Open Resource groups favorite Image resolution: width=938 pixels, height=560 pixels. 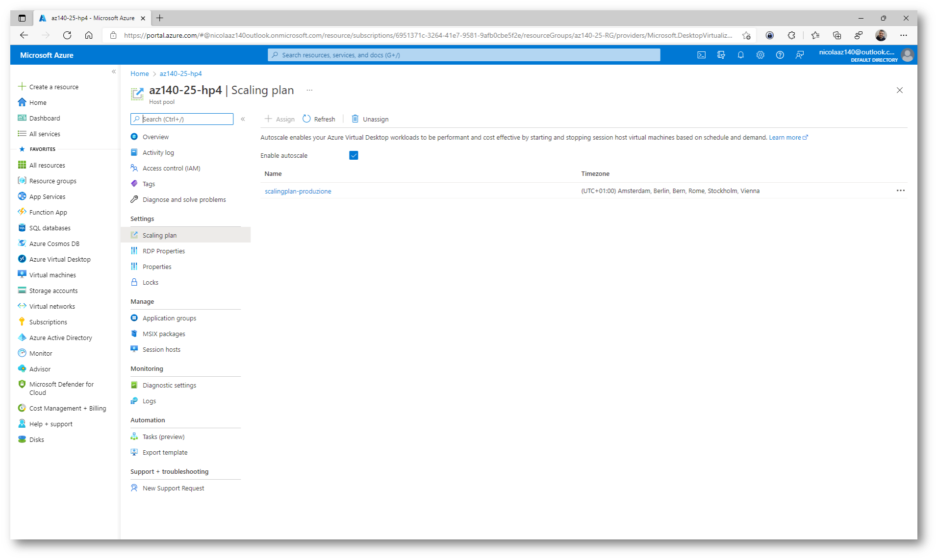pos(52,181)
